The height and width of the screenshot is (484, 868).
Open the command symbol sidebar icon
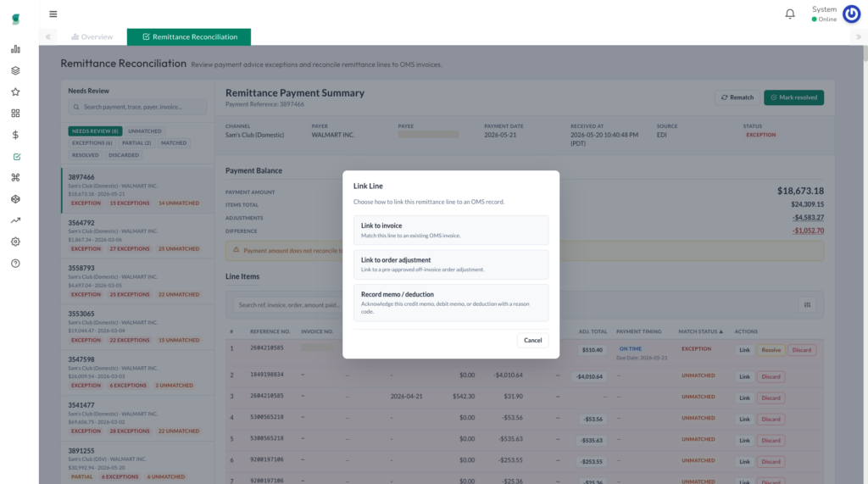point(15,177)
